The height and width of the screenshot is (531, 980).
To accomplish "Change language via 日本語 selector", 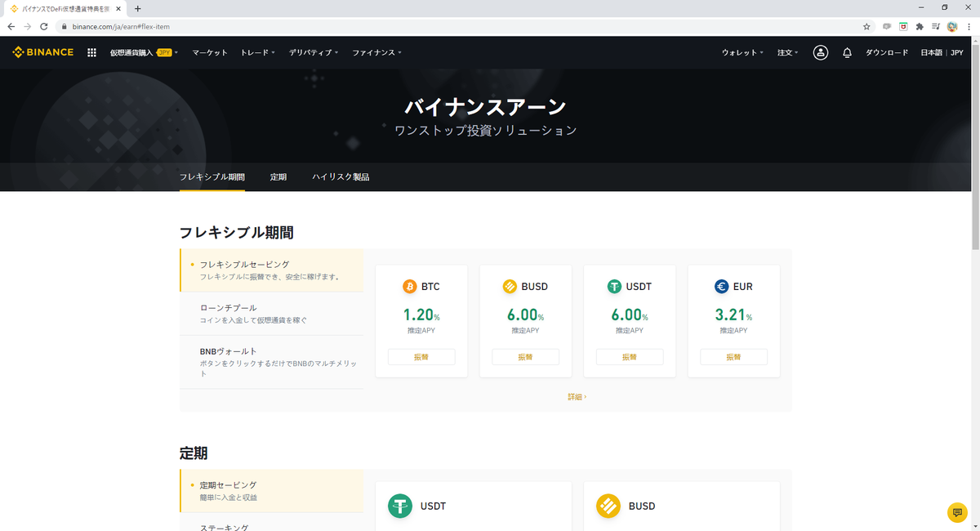I will 931,52.
